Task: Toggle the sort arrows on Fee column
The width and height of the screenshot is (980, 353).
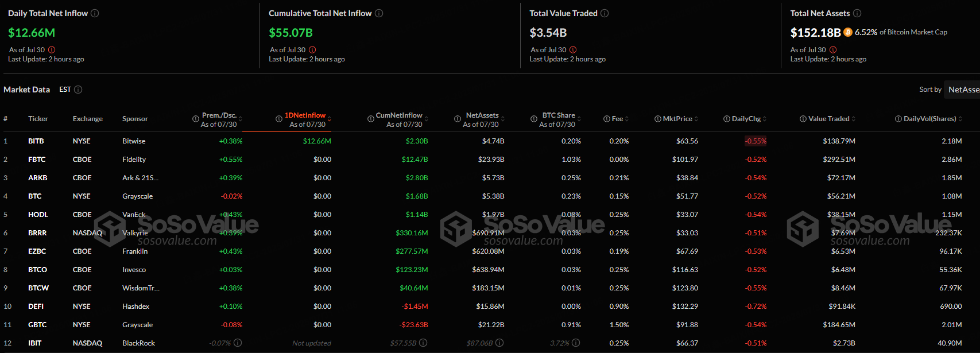Action: 627,119
